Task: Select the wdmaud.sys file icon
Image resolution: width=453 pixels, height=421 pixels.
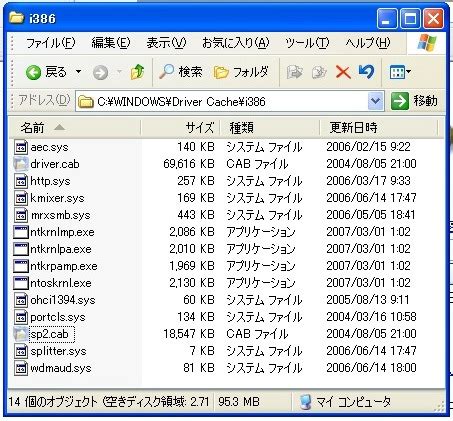Action: coord(21,368)
